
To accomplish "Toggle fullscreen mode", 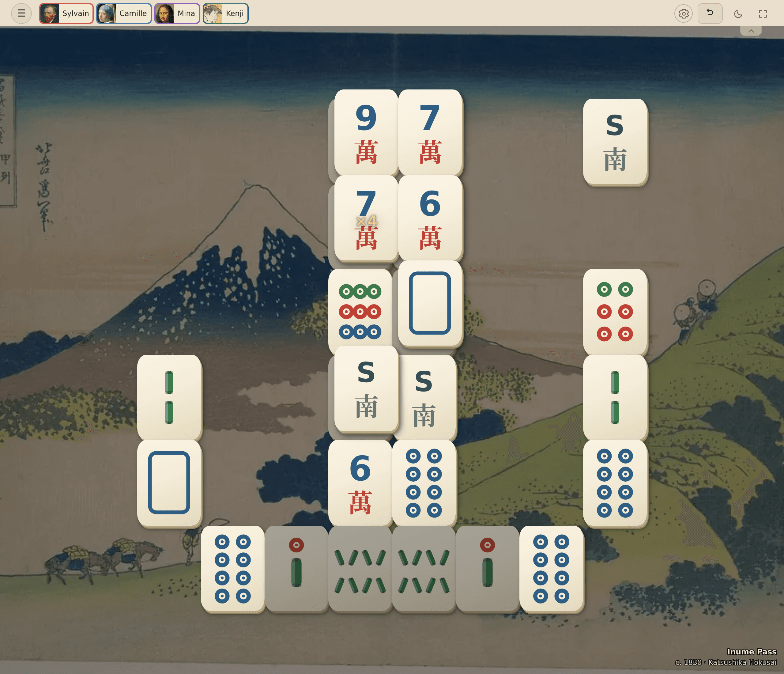I will pyautogui.click(x=763, y=13).
